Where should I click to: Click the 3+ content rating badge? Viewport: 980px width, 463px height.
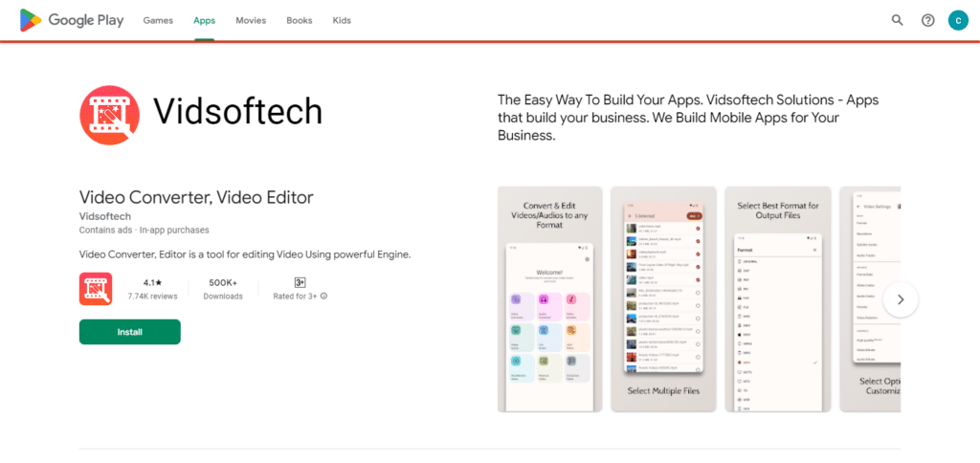coord(300,282)
